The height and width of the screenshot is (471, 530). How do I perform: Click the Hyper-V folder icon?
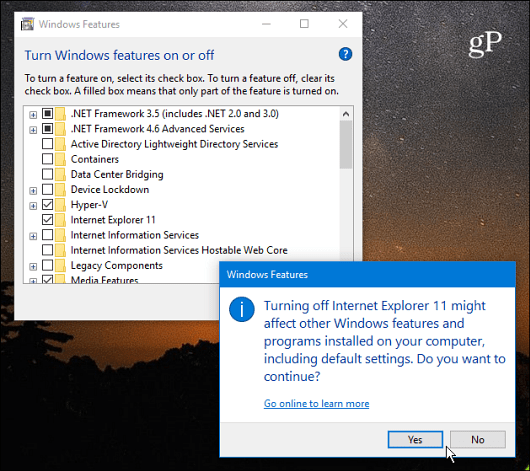(61, 205)
